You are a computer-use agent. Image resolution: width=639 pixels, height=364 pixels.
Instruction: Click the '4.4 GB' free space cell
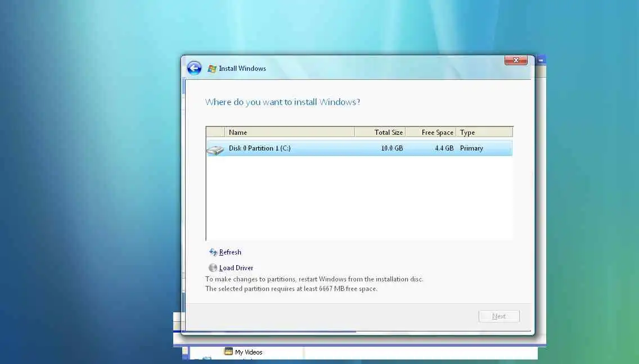click(444, 148)
